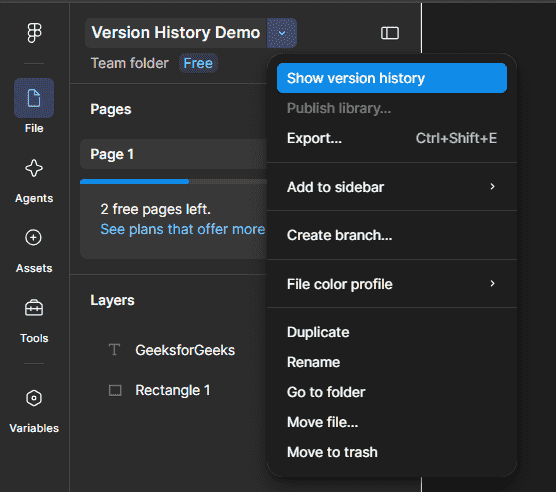Click the Ctrl+Shift+E shortcut label

[456, 138]
